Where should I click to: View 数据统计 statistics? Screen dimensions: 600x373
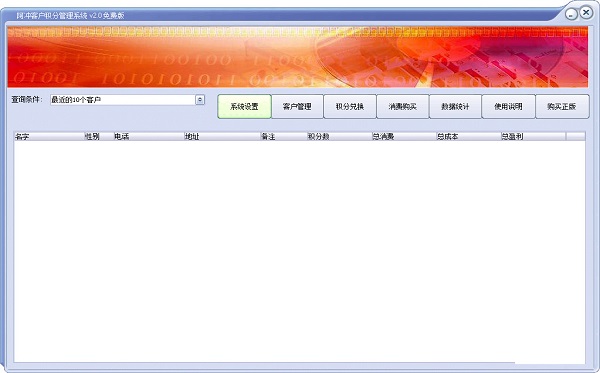point(455,107)
